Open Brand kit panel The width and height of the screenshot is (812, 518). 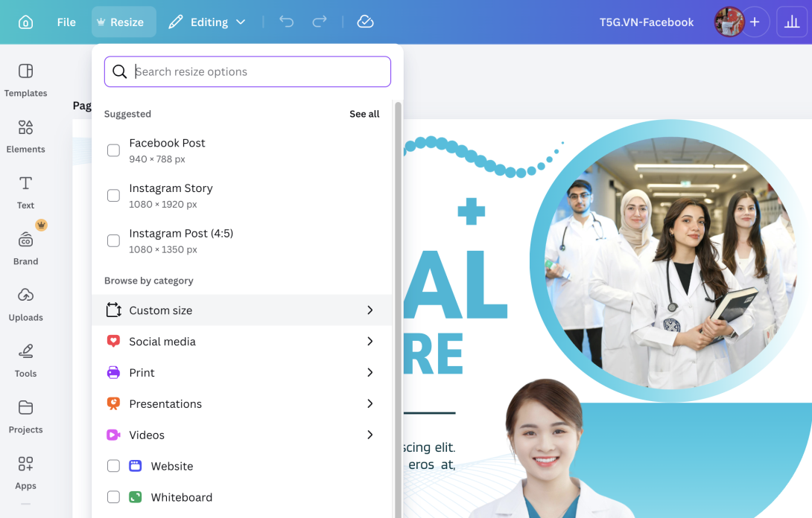(x=25, y=248)
